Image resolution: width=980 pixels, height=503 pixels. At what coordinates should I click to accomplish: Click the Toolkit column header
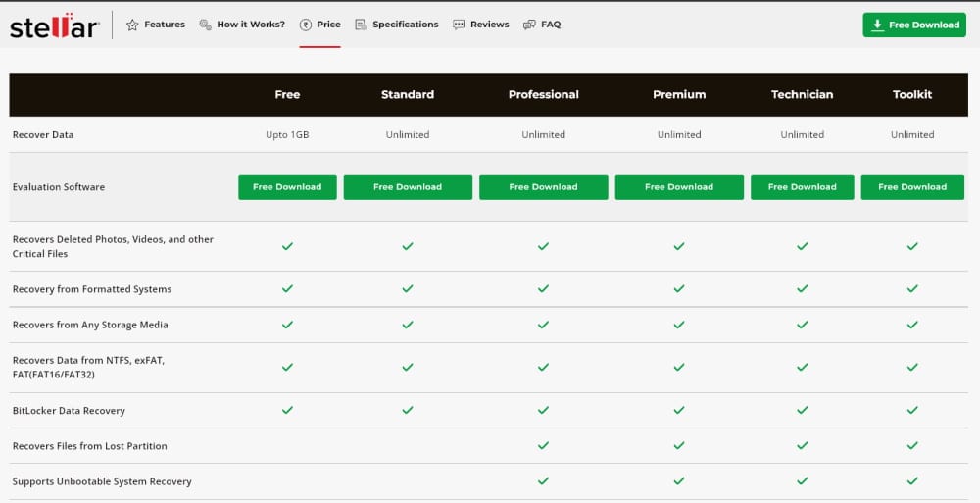point(912,95)
